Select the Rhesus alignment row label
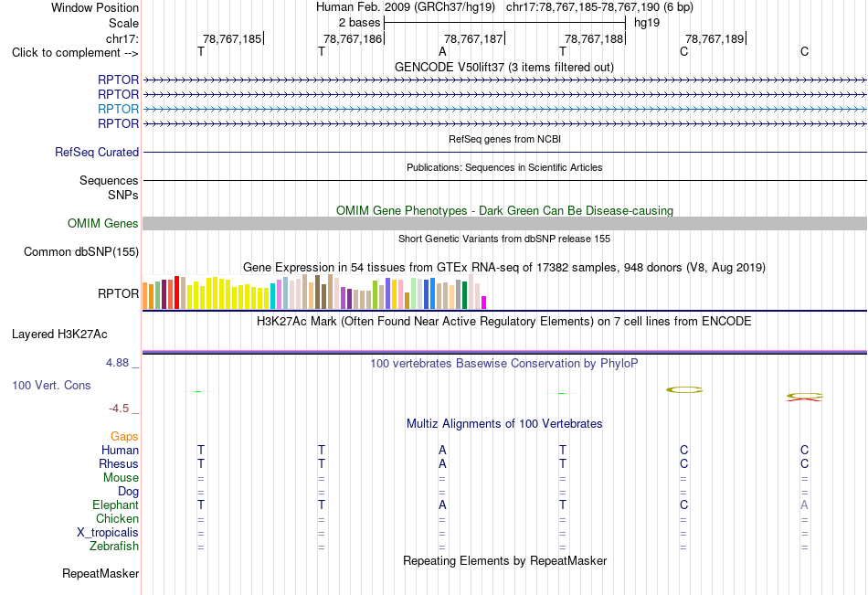868x595 pixels. click(x=119, y=463)
